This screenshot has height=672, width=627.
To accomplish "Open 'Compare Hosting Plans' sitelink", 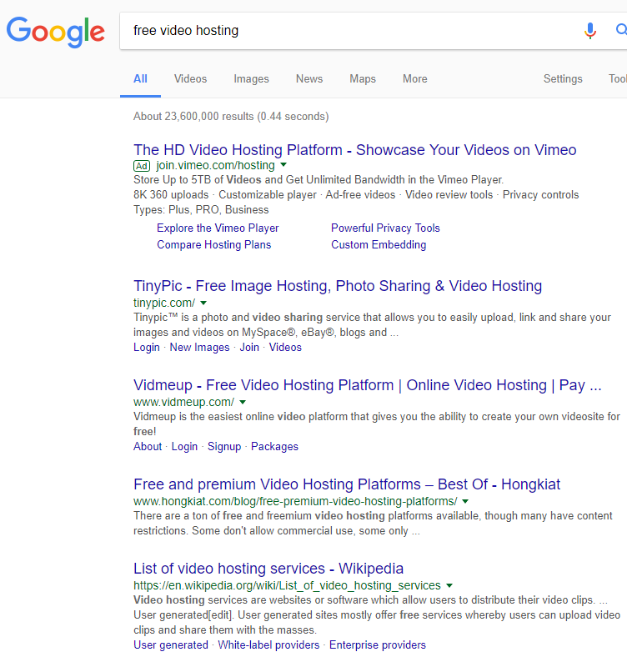I will point(213,245).
